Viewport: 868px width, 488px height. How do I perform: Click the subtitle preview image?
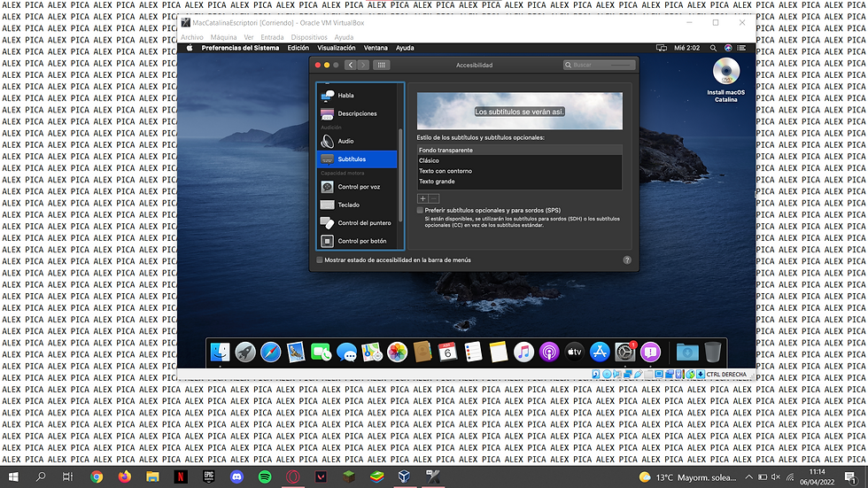519,111
